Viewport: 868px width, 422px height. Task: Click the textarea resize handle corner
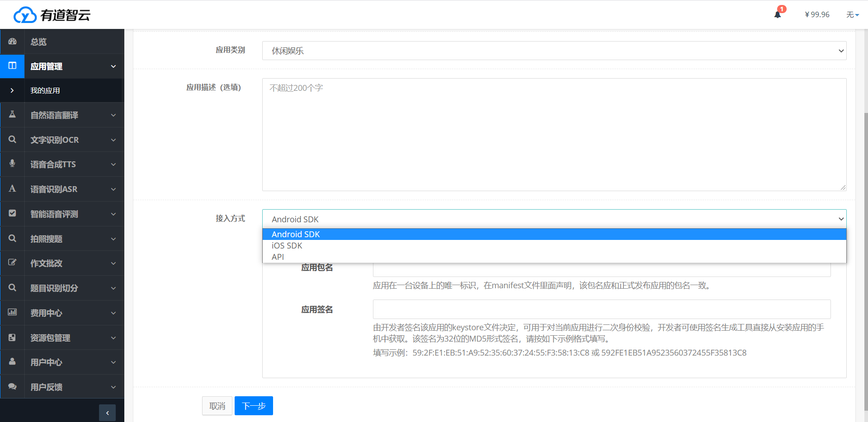(843, 188)
